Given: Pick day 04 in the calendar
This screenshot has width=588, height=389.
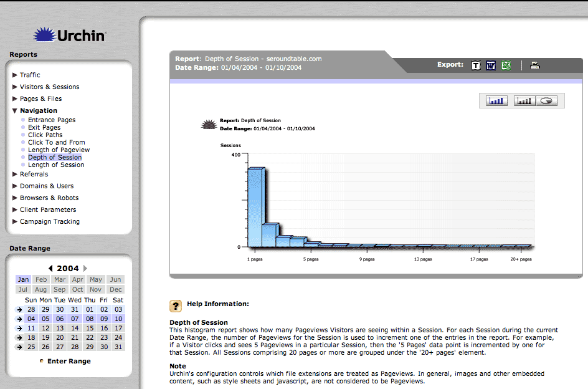Looking at the screenshot, I should (31, 319).
